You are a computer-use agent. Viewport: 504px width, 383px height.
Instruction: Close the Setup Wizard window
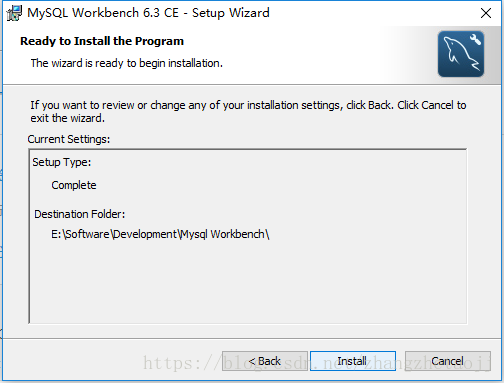[486, 13]
